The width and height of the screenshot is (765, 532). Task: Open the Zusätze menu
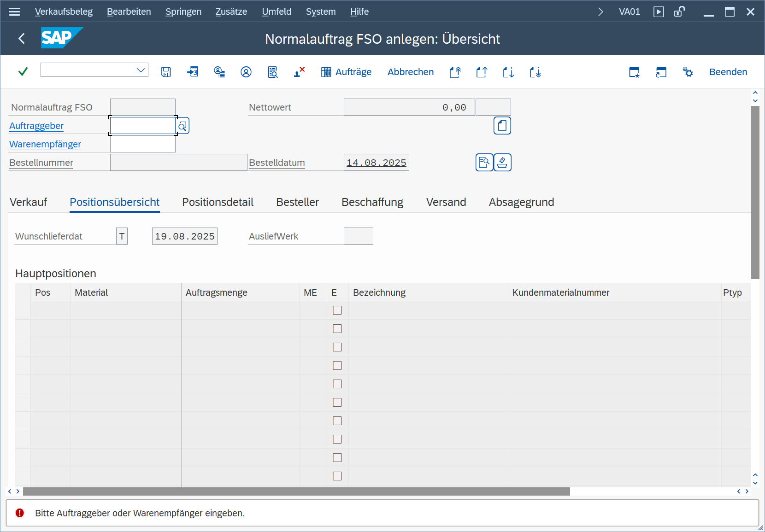pyautogui.click(x=231, y=12)
